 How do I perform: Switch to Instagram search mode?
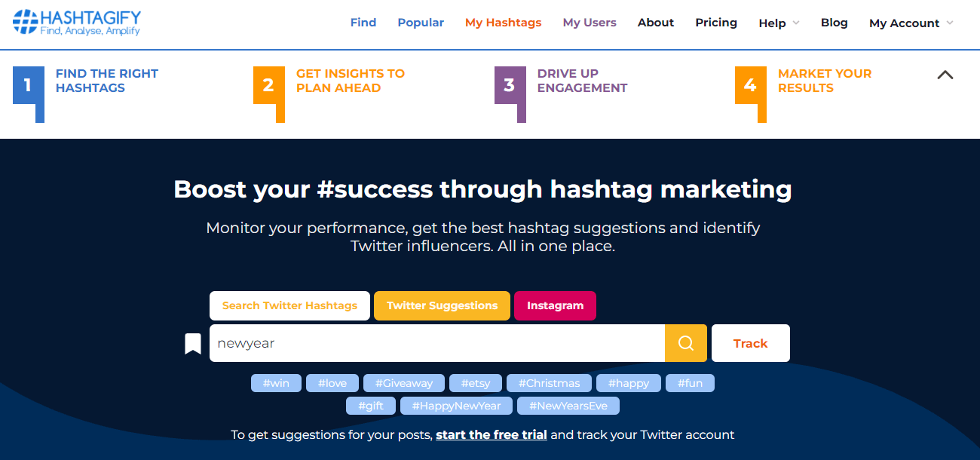click(x=555, y=305)
